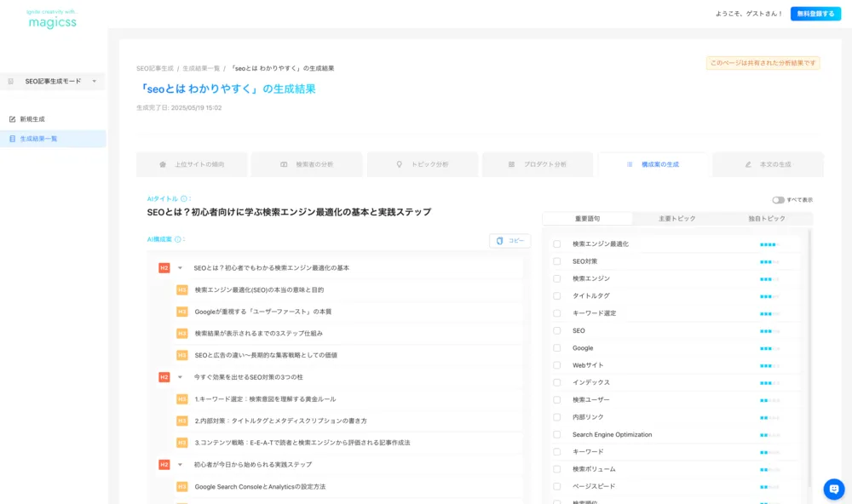Click the AI title text SEOとは？初心者向けに学ぶ
Image resolution: width=852 pixels, height=504 pixels.
click(289, 212)
